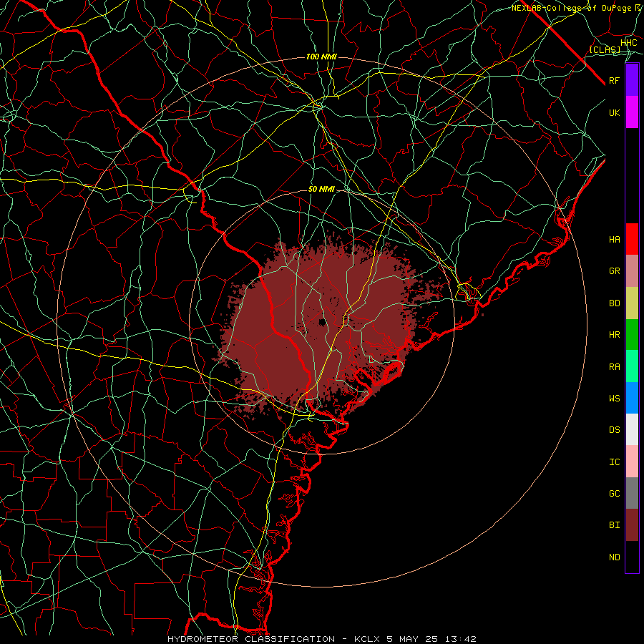Click the RA legend label
This screenshot has width=644, height=644.
(615, 367)
